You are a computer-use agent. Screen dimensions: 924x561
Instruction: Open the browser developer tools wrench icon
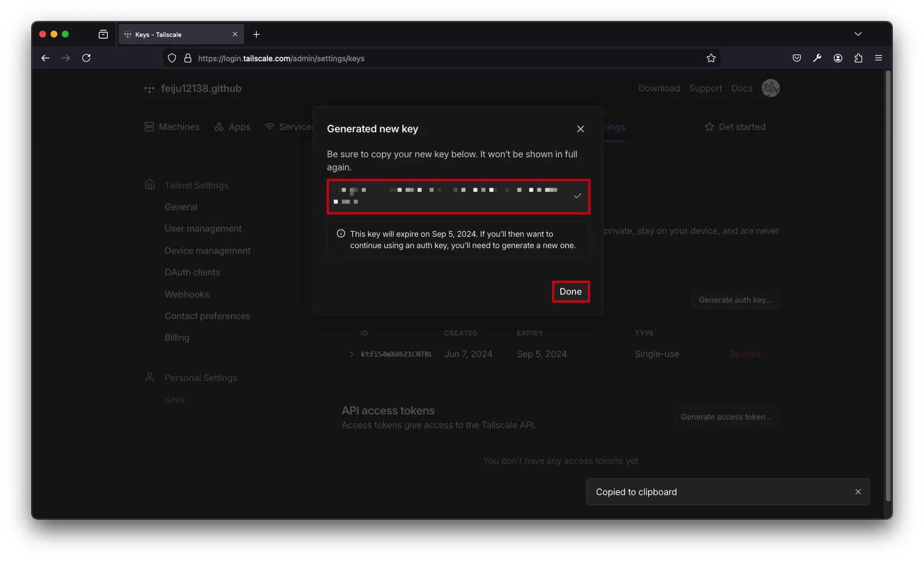817,58
